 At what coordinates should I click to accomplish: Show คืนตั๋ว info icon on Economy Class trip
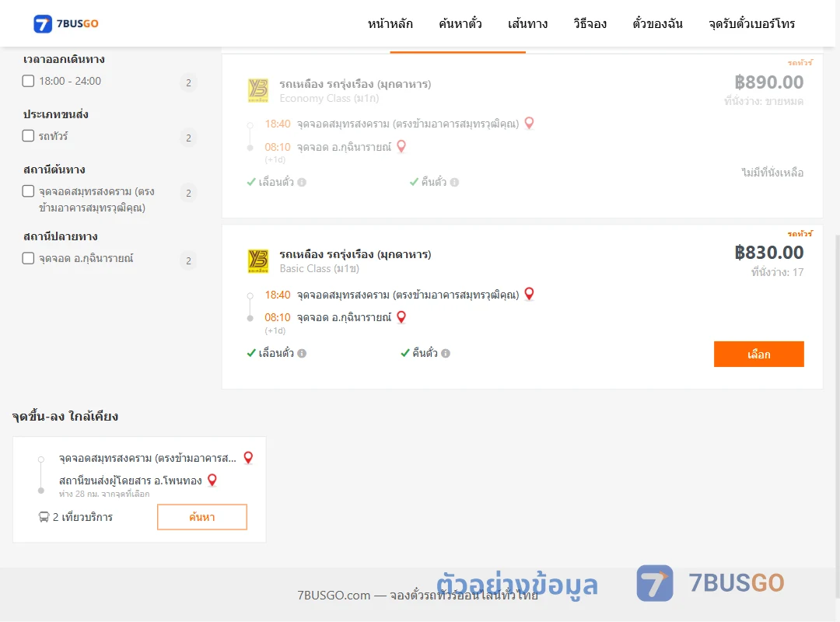tap(455, 182)
